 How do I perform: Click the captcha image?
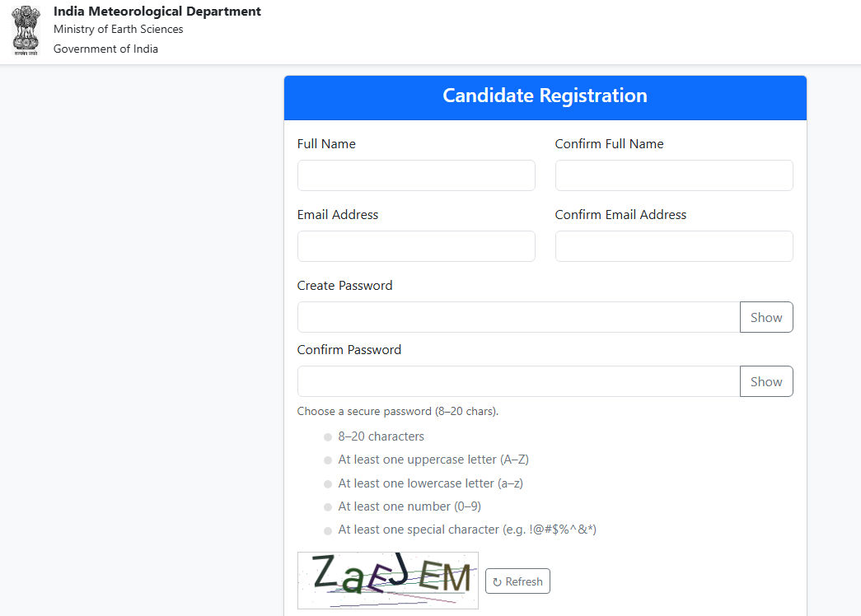click(x=387, y=580)
